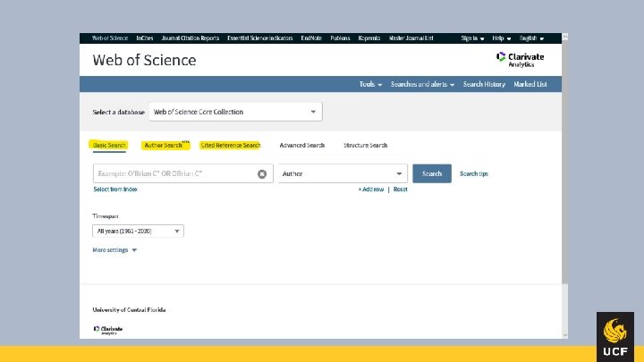The width and height of the screenshot is (644, 362).
Task: Switch to Basic Search tab
Action: tap(109, 146)
